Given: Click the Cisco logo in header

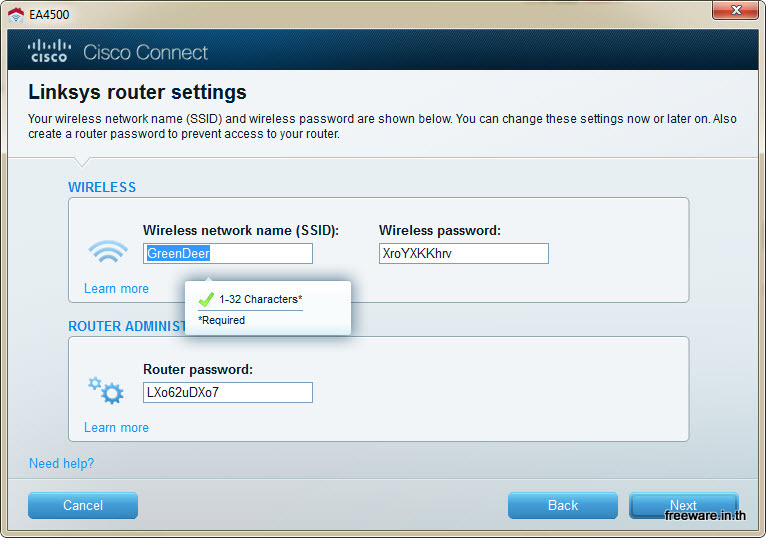Looking at the screenshot, I should (x=49, y=51).
